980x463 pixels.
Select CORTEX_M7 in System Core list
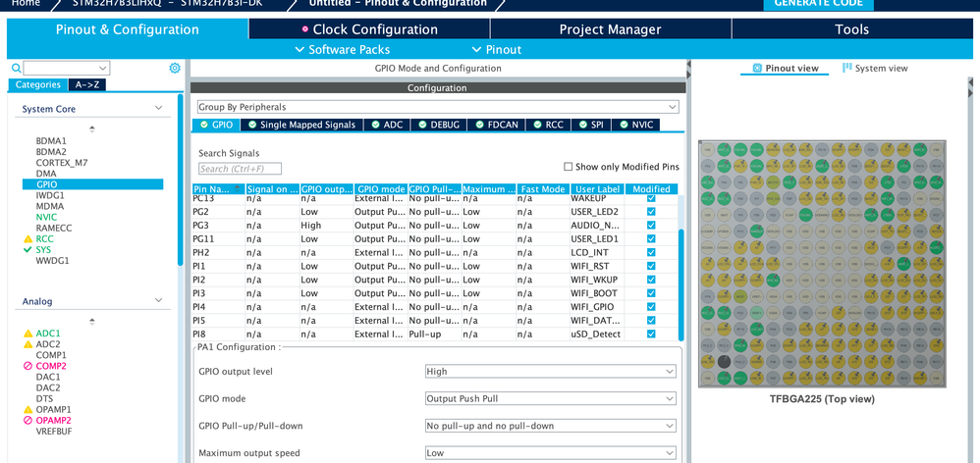(62, 163)
